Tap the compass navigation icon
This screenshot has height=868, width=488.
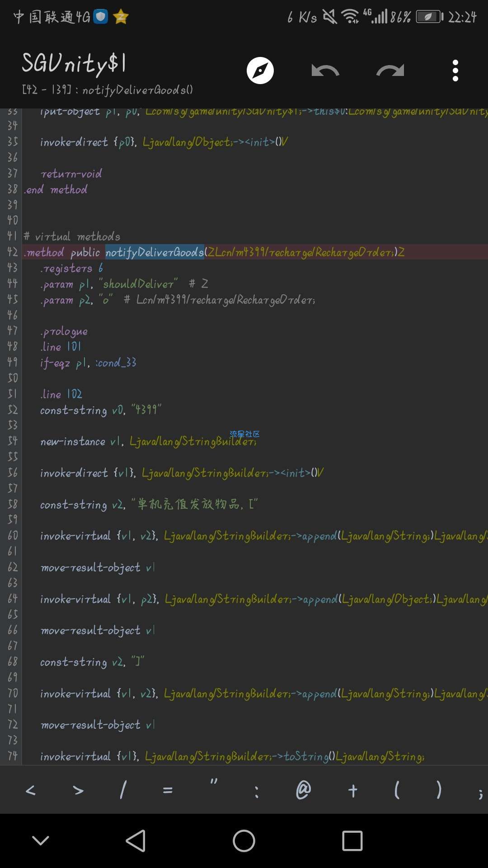click(260, 71)
